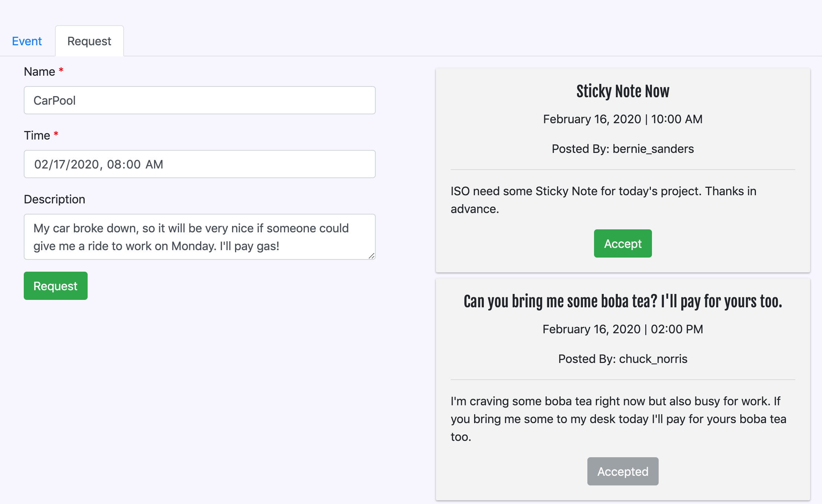
Task: Accept the Sticky Note Now request
Action: [623, 243]
